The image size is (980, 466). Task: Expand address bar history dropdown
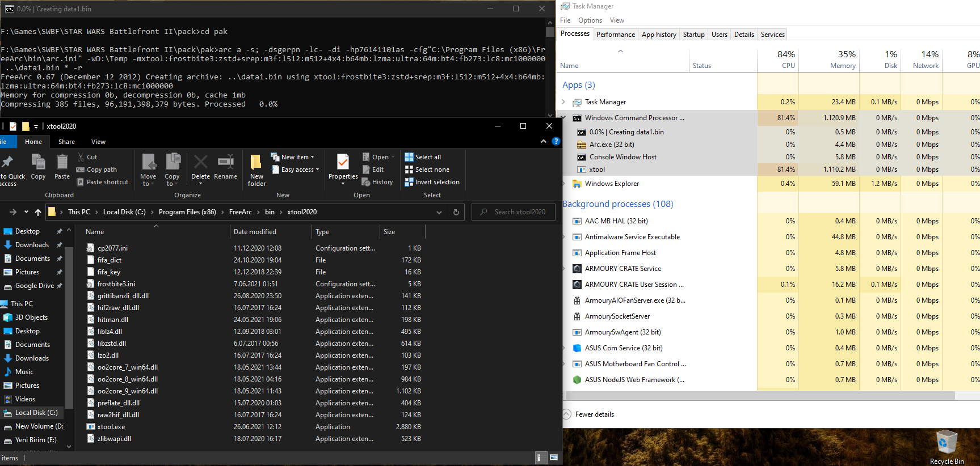point(439,212)
